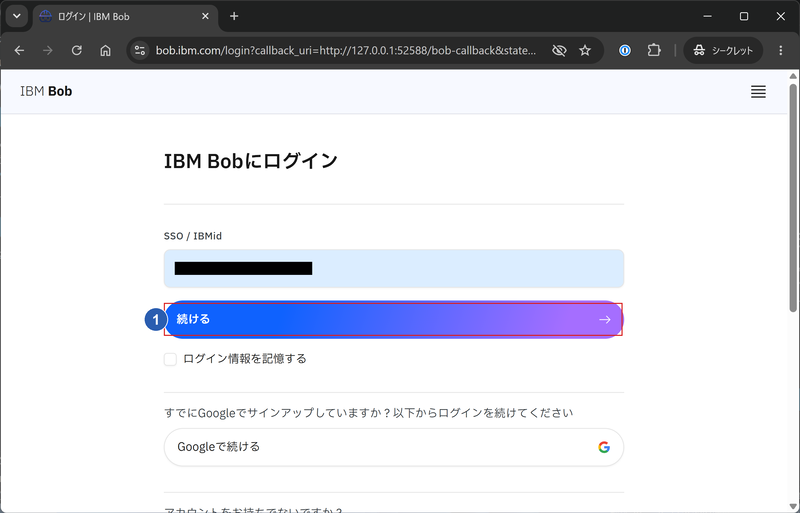
Task: Click the Google logo in Googleで続ける button
Action: [604, 447]
